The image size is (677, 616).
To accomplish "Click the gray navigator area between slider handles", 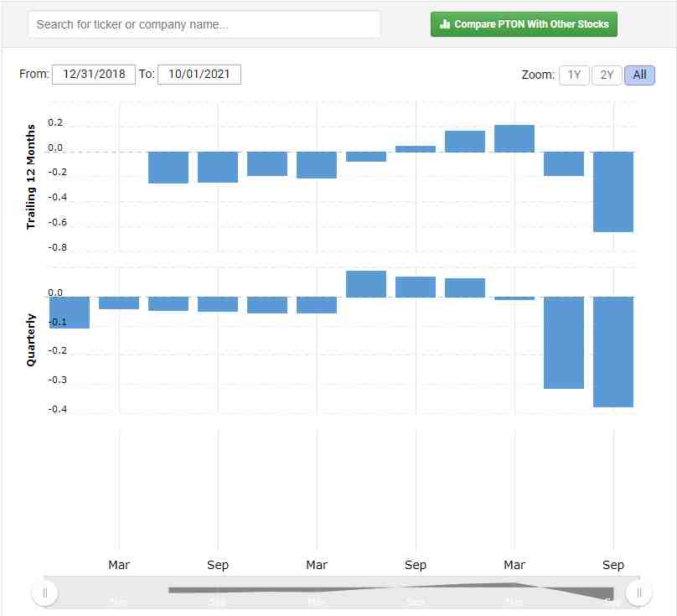I will tap(342, 593).
